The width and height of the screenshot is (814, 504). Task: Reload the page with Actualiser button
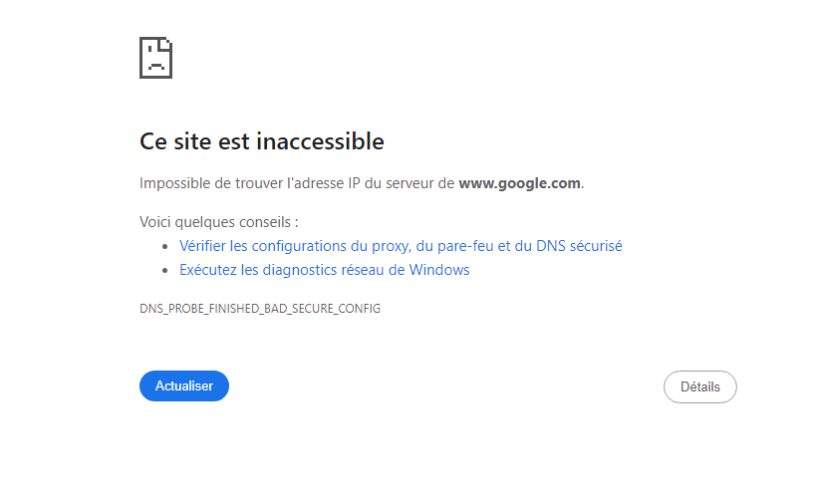184,385
